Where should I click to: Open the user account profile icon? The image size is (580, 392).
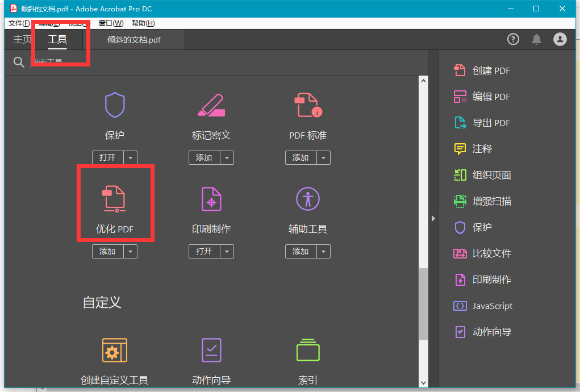(560, 39)
